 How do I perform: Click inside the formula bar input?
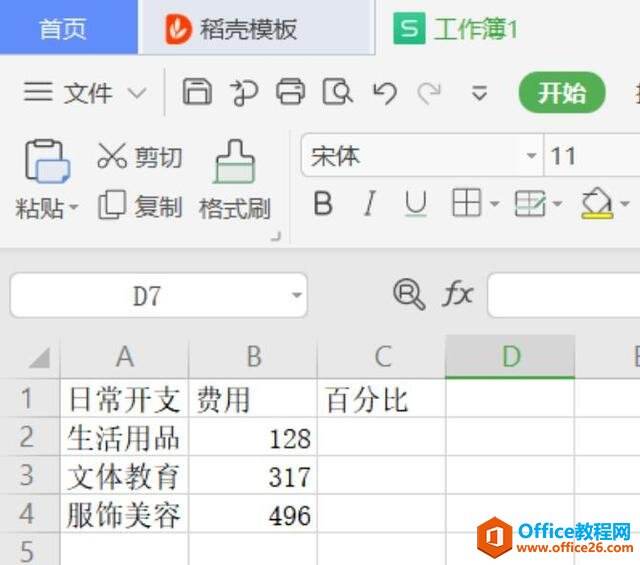(564, 296)
